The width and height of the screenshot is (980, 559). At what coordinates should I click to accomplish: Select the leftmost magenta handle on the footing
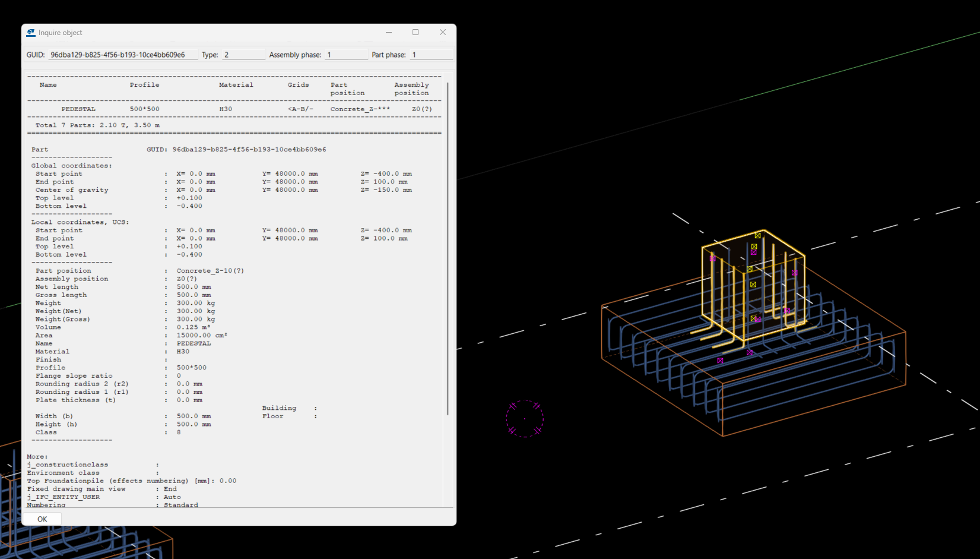pyautogui.click(x=720, y=361)
